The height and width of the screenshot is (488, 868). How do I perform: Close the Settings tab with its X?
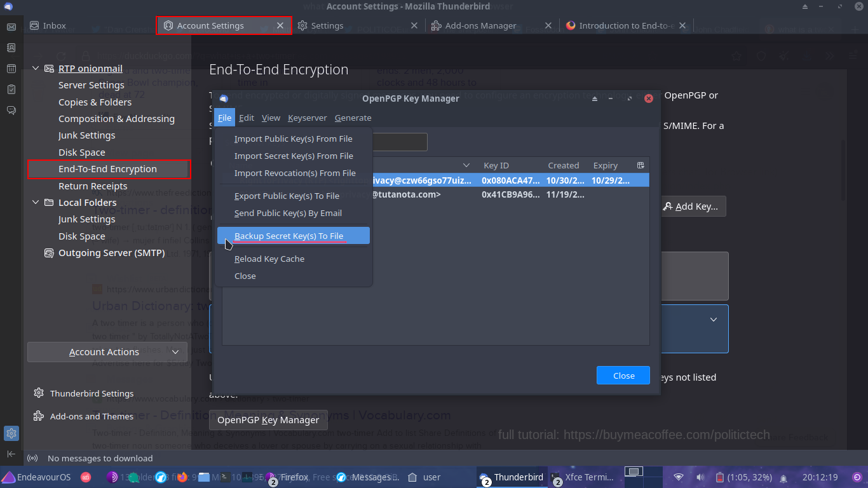414,26
